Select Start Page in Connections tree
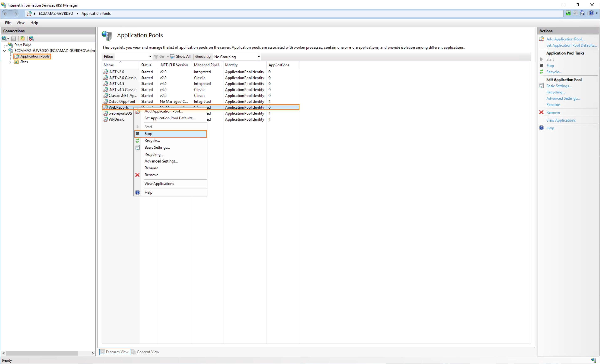Image resolution: width=600 pixels, height=364 pixels. (23, 45)
